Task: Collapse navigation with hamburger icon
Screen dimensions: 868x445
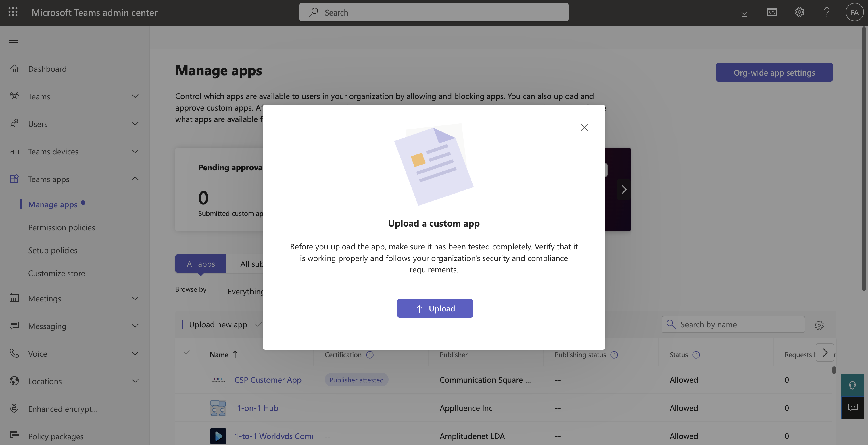Action: point(14,40)
